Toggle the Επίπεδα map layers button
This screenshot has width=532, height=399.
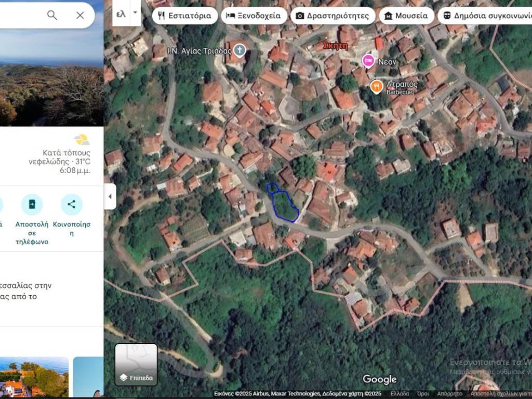[x=136, y=364]
